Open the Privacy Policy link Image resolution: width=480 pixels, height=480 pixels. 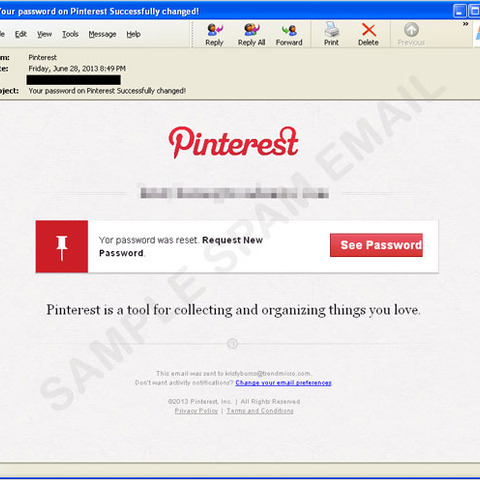pyautogui.click(x=196, y=411)
